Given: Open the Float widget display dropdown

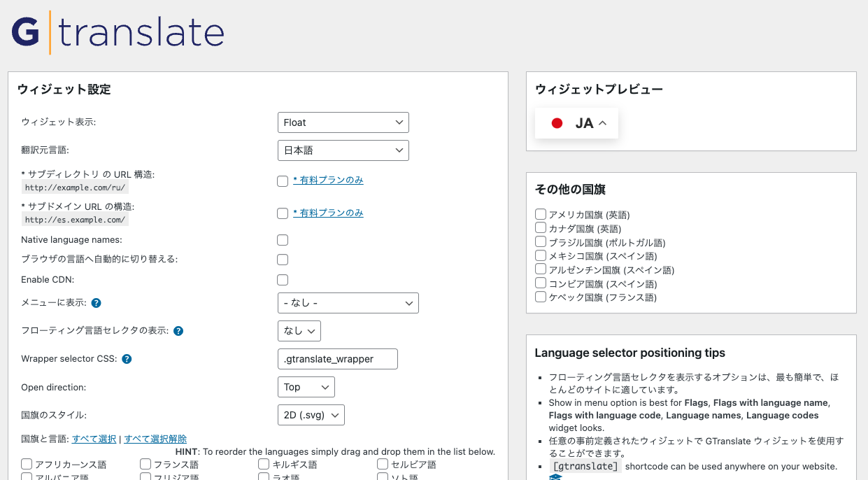Looking at the screenshot, I should (343, 122).
